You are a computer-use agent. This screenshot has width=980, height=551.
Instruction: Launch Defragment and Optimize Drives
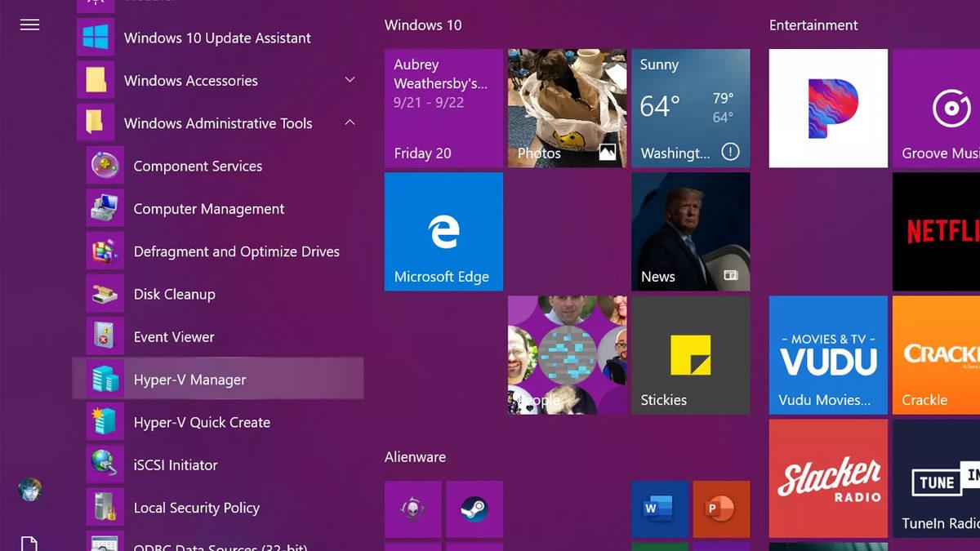[x=236, y=251]
